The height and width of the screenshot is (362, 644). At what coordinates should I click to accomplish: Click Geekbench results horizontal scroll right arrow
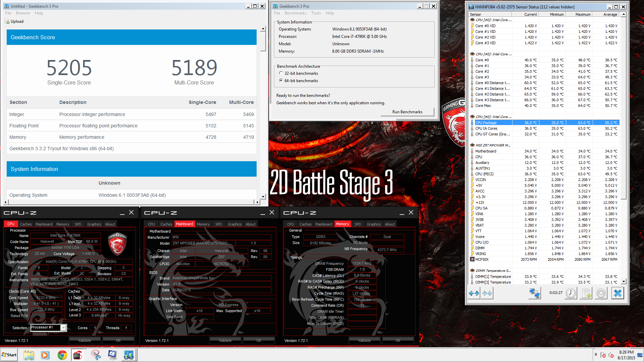[x=257, y=202]
